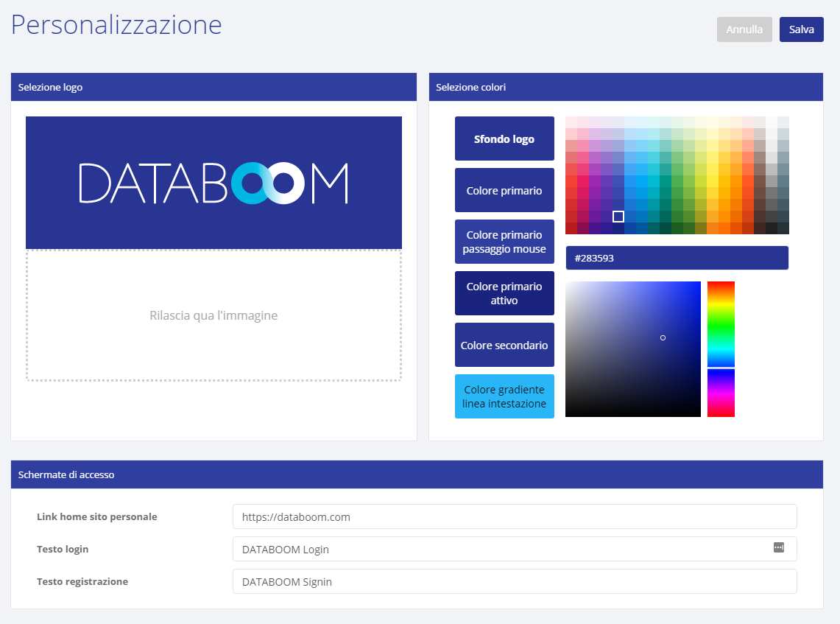
Task: Click the 'Link home sito personale' label
Action: 97,516
